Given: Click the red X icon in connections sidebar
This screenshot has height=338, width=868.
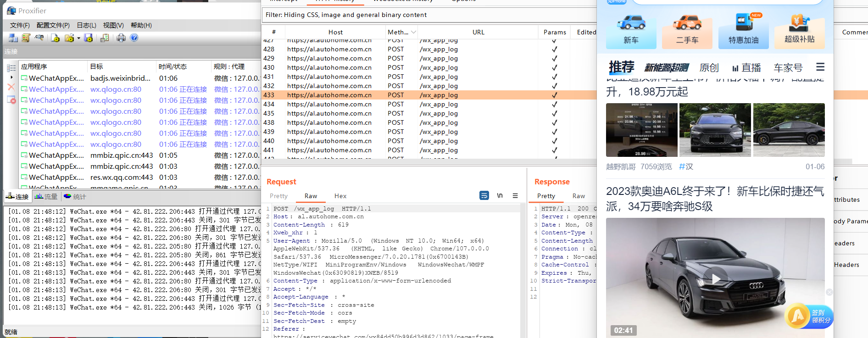Looking at the screenshot, I should click(x=11, y=87).
